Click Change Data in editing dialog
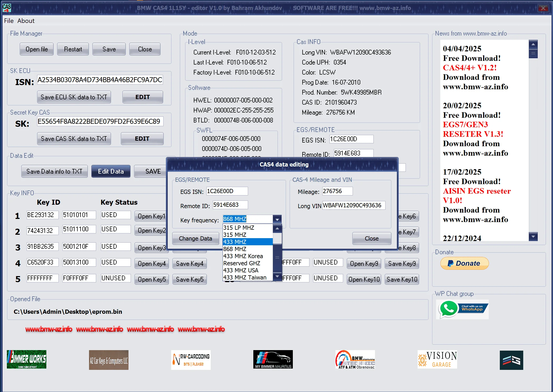Image resolution: width=553 pixels, height=392 pixels. (x=196, y=238)
